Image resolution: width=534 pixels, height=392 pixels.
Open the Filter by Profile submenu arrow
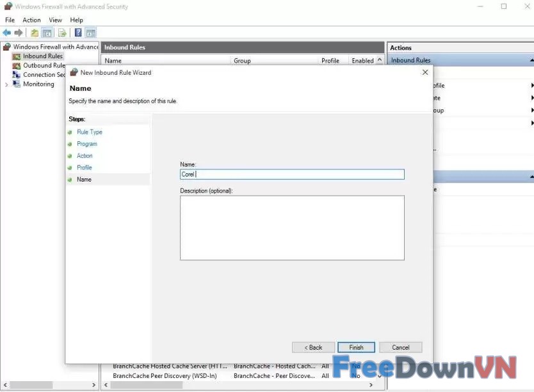[531, 86]
